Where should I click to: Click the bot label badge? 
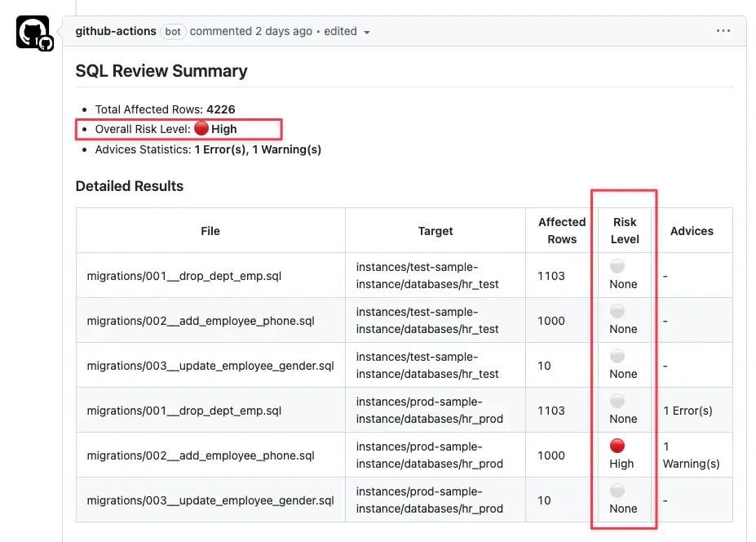coord(173,31)
